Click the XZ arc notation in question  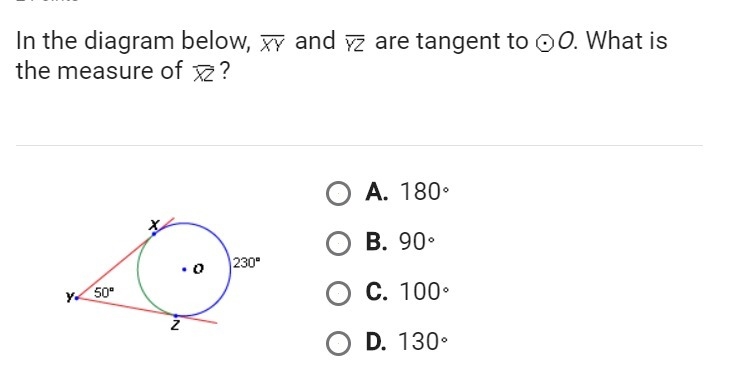click(x=203, y=75)
